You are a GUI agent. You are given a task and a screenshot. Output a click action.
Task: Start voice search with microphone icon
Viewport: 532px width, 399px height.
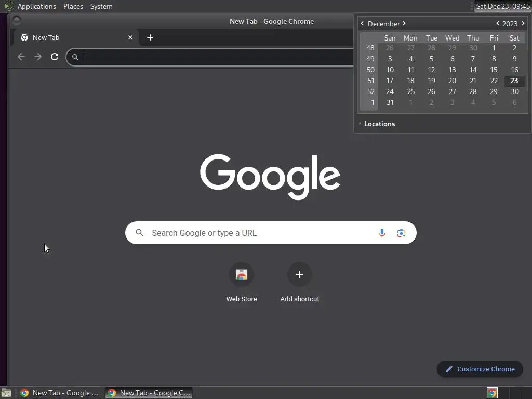click(x=382, y=233)
